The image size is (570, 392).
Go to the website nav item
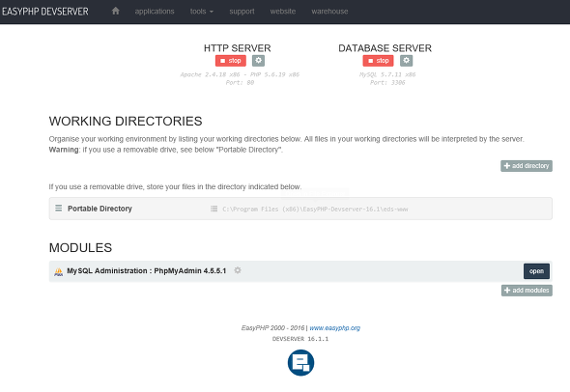tap(283, 12)
